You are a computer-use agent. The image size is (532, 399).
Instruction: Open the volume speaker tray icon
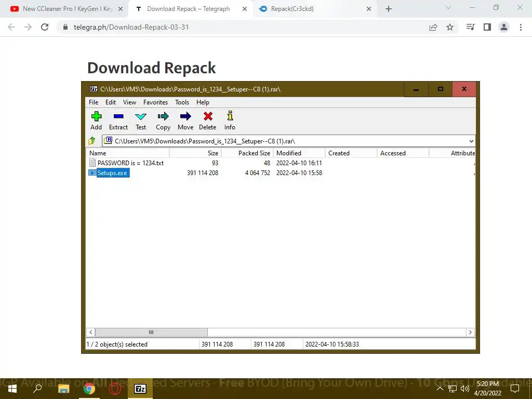(x=465, y=389)
